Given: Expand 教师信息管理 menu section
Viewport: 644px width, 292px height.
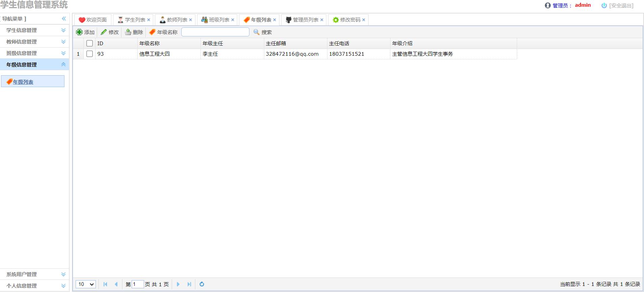Looking at the screenshot, I should pyautogui.click(x=63, y=42).
